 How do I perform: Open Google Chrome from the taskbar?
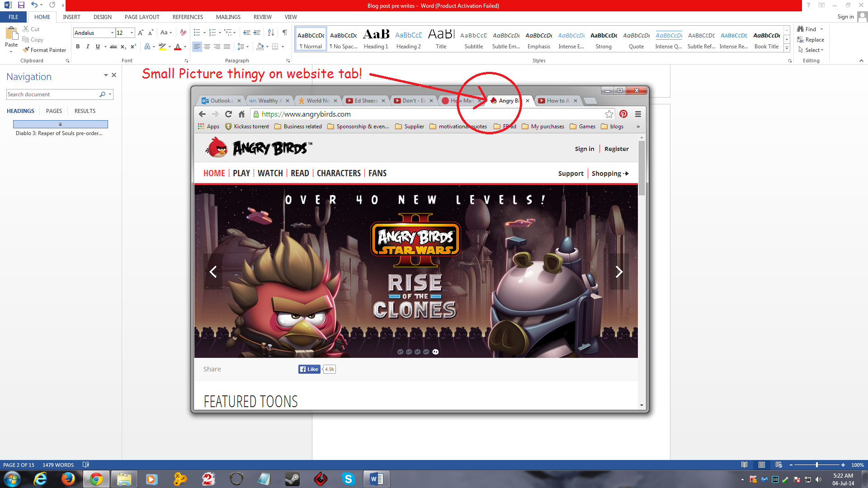click(96, 479)
